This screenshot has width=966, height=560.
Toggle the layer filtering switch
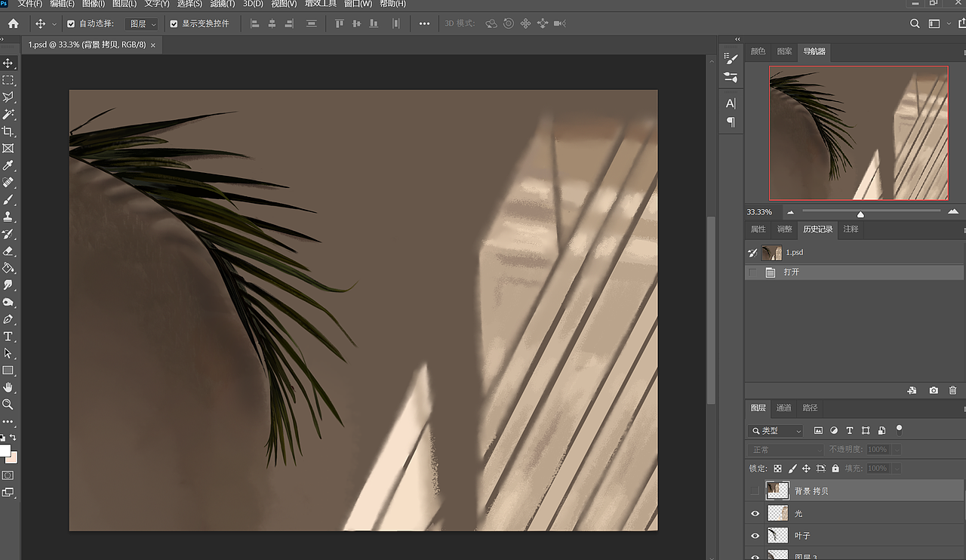pos(899,429)
